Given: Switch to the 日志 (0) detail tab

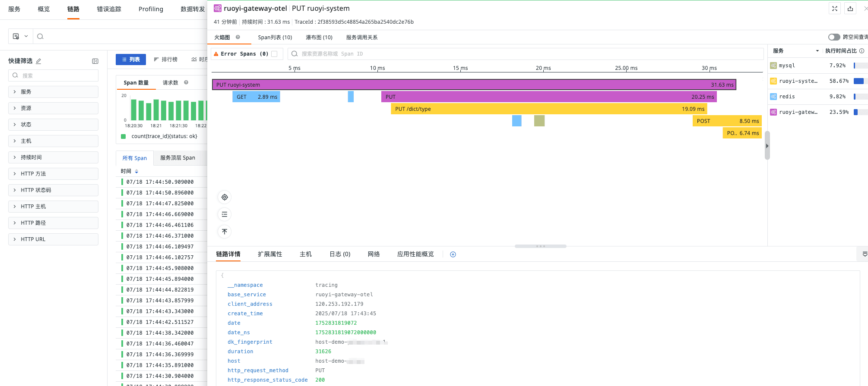Looking at the screenshot, I should (340, 254).
